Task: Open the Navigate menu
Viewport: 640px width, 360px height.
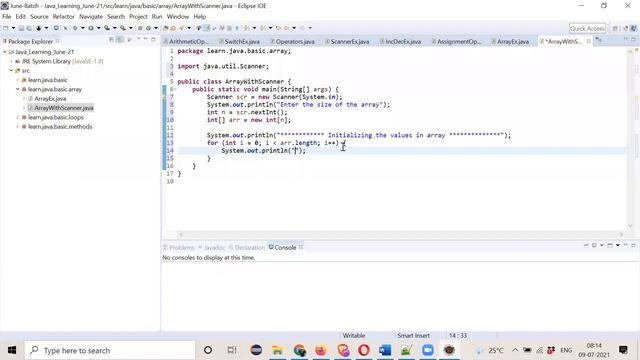Action: pyautogui.click(x=91, y=16)
